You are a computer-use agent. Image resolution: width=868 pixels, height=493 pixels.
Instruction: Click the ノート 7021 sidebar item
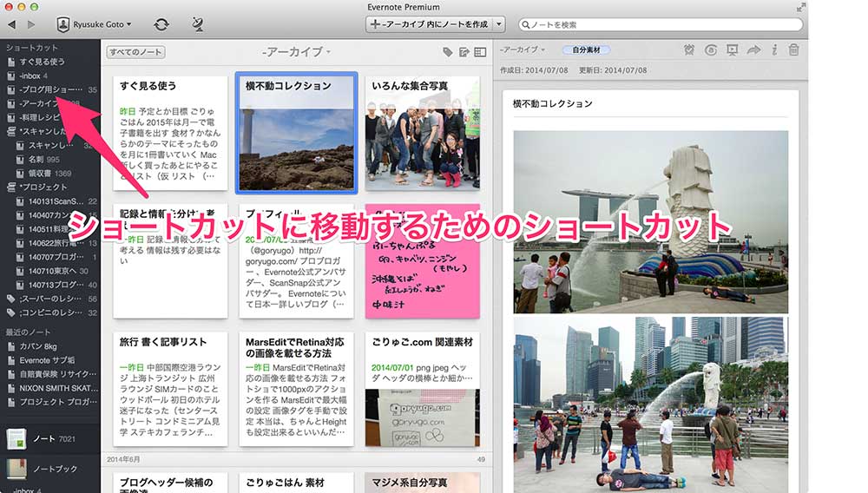click(49, 439)
